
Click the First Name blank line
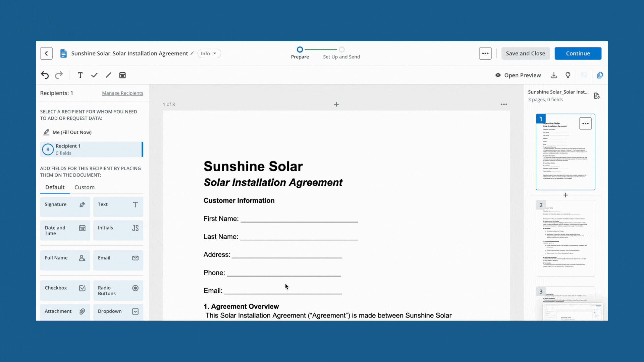click(x=299, y=220)
